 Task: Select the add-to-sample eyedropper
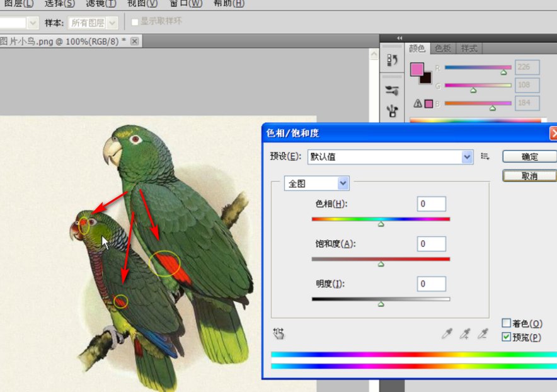(465, 334)
